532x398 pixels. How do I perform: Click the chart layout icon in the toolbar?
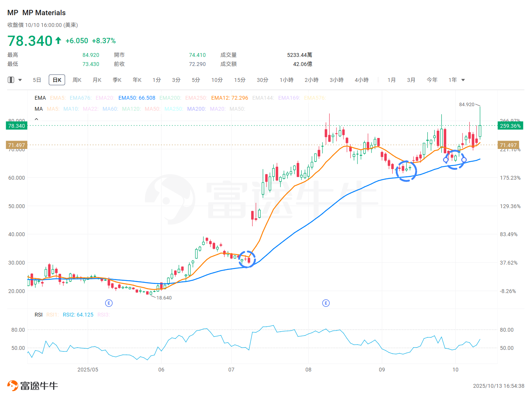tap(11, 80)
